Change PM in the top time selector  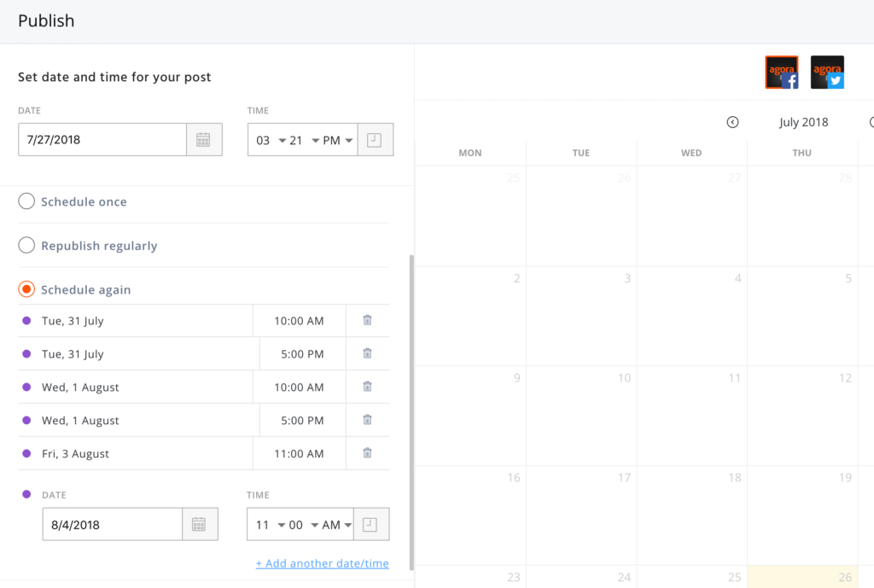(x=338, y=140)
